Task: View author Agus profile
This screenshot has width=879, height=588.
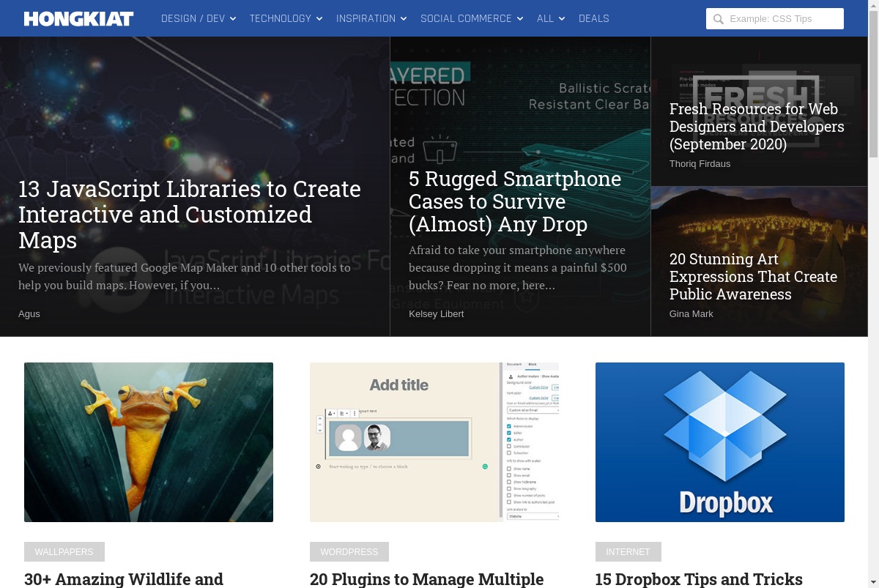Action: pos(29,314)
